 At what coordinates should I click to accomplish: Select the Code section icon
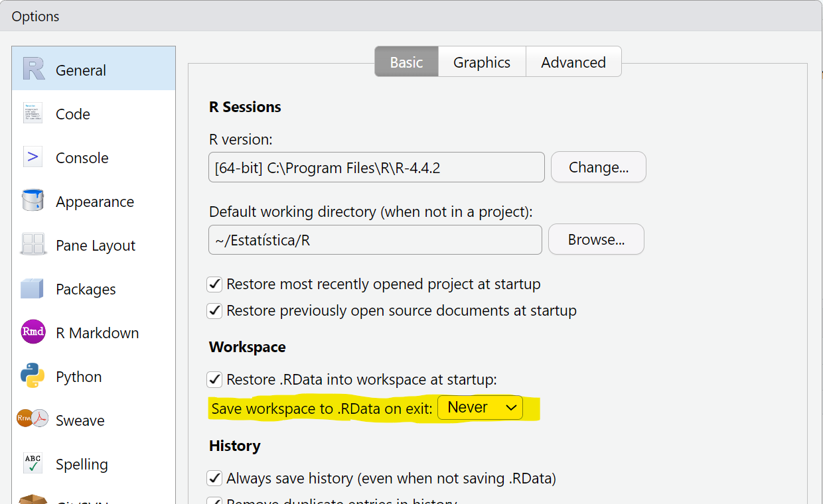point(33,113)
